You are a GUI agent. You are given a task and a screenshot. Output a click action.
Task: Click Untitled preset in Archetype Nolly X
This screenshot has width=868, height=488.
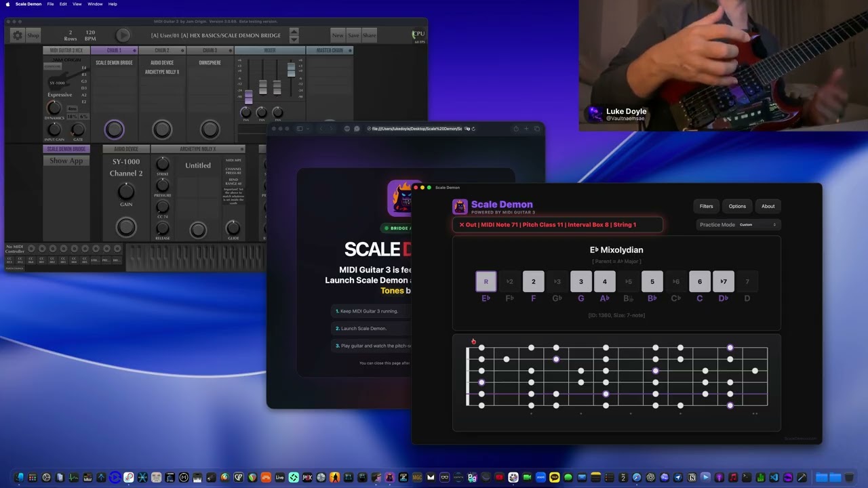pos(198,165)
